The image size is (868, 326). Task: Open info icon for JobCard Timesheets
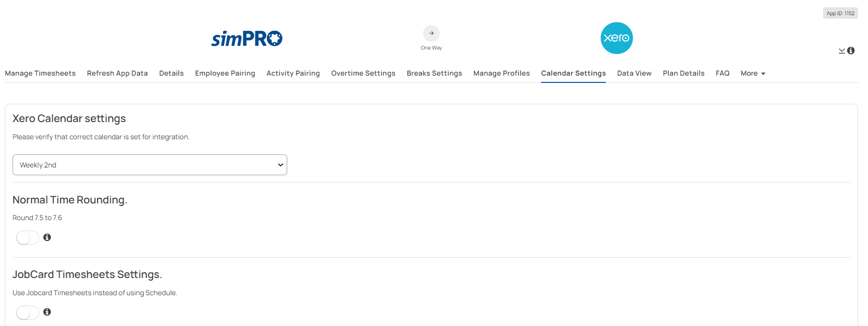[x=47, y=312]
